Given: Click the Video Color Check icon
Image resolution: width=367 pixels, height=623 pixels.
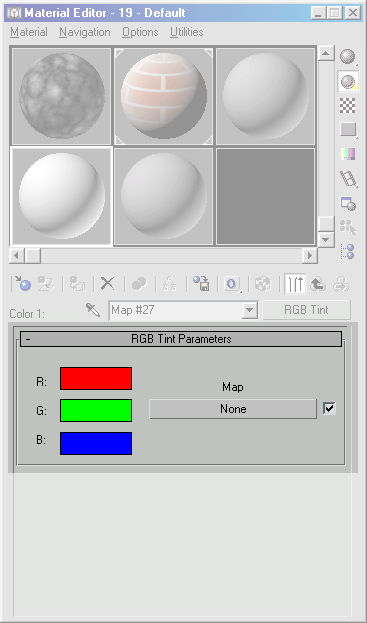Looking at the screenshot, I should tap(347, 153).
